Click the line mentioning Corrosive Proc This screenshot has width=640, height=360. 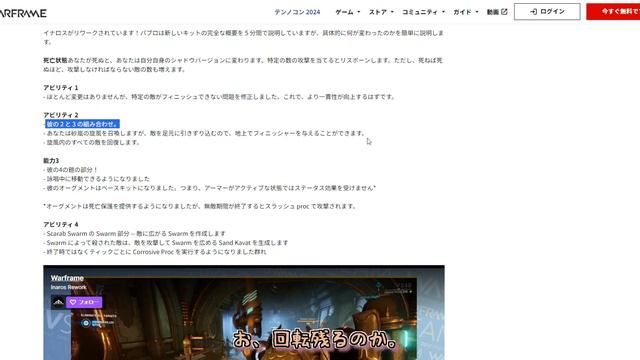154,252
